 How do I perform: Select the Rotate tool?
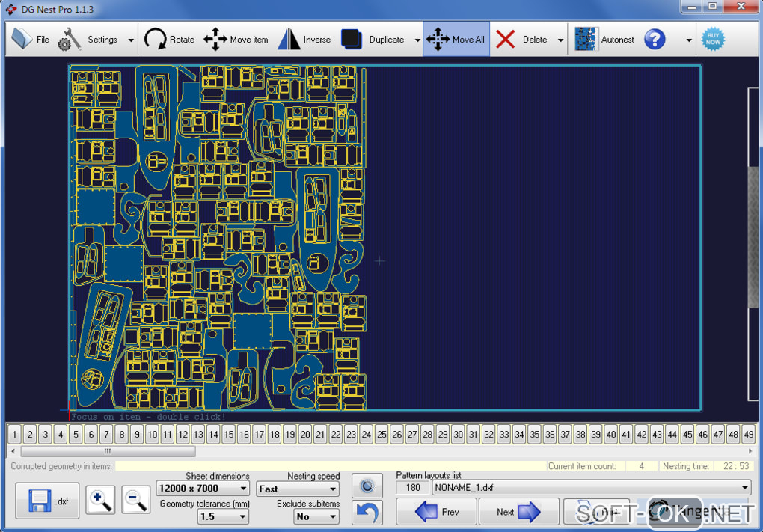(x=169, y=40)
